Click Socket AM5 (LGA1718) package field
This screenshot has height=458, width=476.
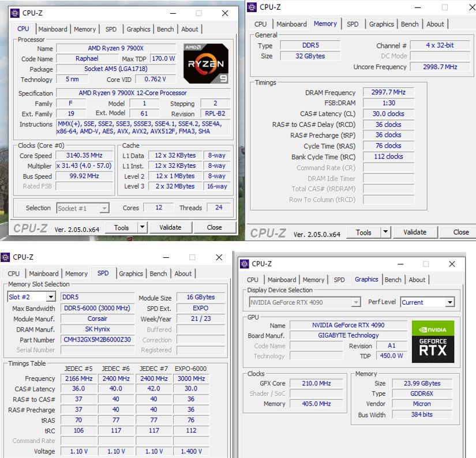coord(115,69)
